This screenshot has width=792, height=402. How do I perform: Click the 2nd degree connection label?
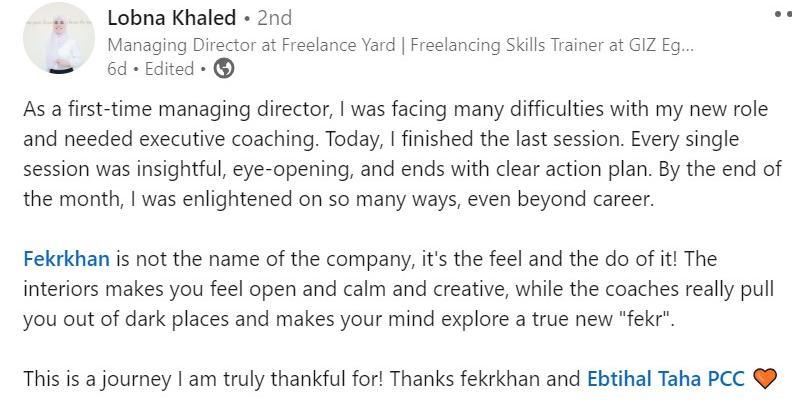(x=274, y=18)
